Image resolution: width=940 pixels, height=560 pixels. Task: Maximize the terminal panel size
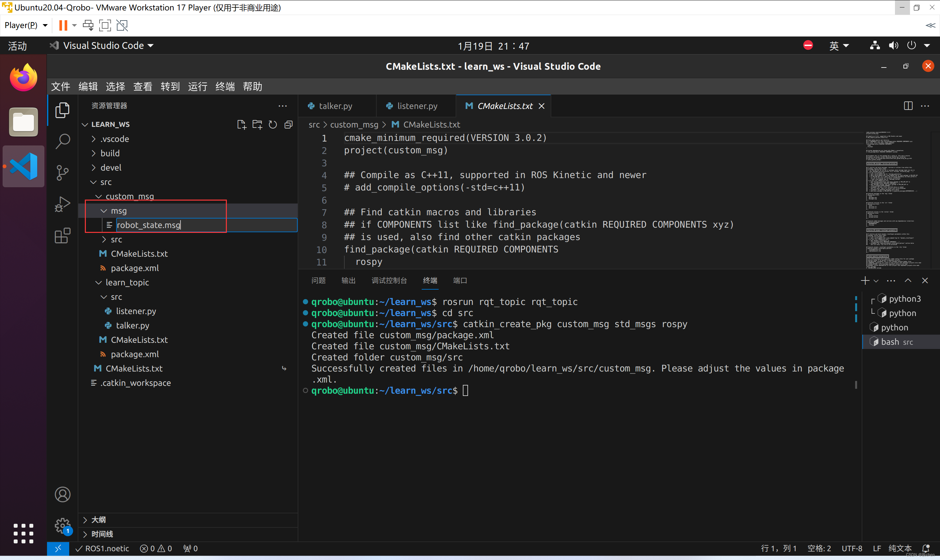pyautogui.click(x=908, y=280)
